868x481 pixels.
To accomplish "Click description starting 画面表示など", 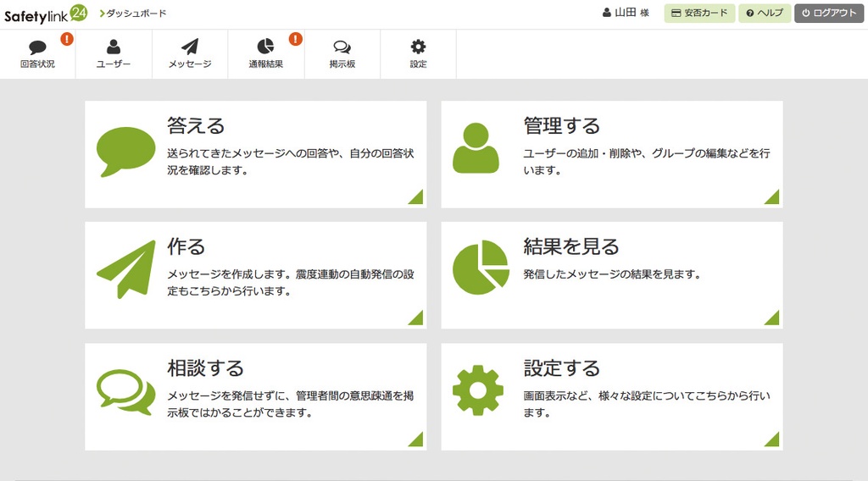I will (x=647, y=404).
